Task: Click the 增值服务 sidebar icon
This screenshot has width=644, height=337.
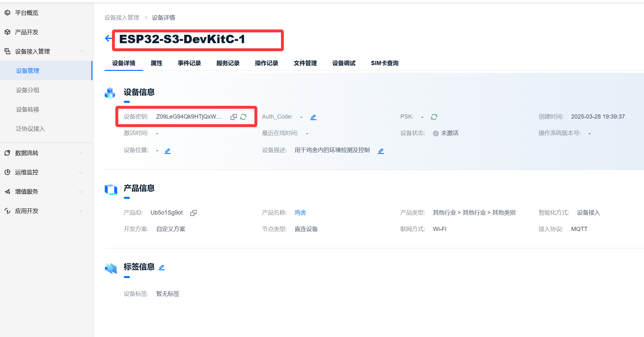Action: point(7,191)
